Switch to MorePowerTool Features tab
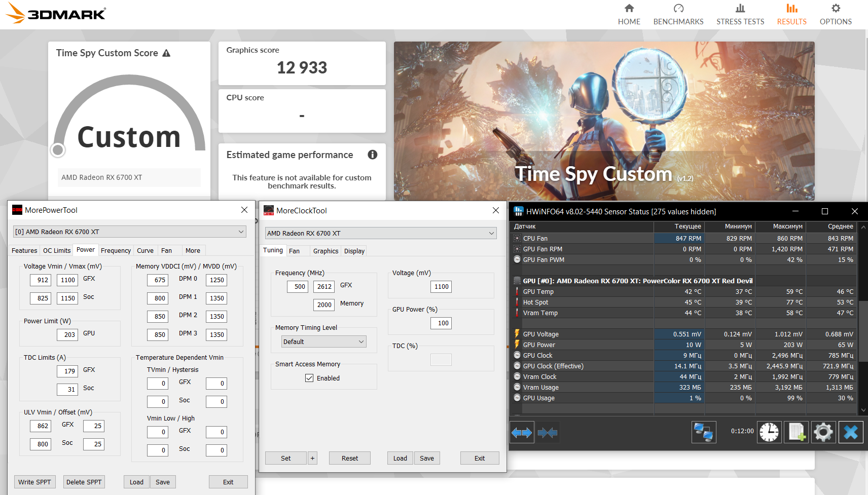 [x=24, y=250]
